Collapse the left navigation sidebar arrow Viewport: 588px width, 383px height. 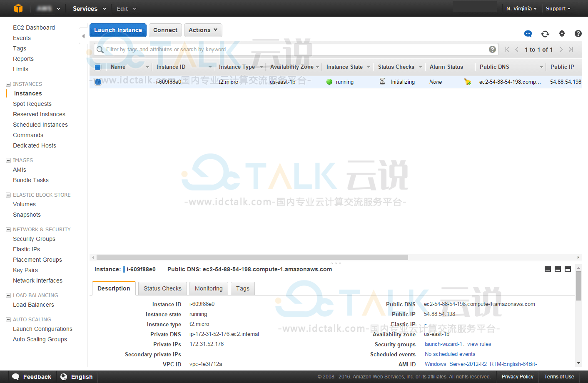tap(83, 36)
